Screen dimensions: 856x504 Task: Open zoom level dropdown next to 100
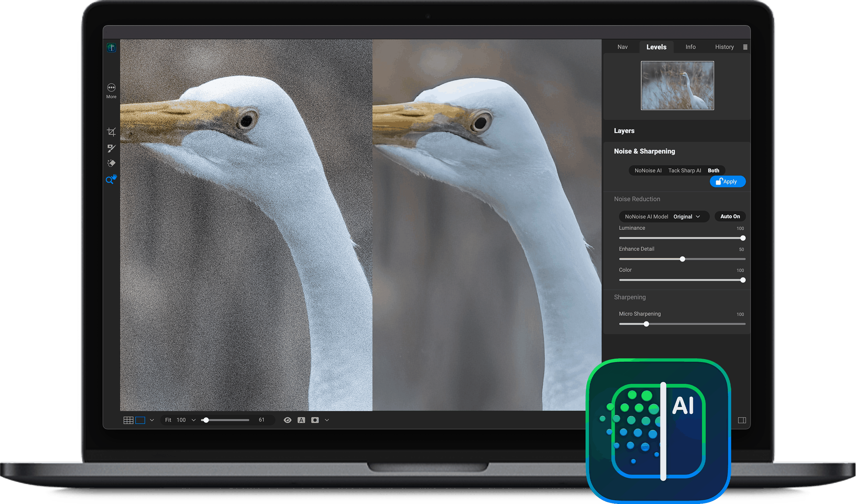(x=194, y=420)
